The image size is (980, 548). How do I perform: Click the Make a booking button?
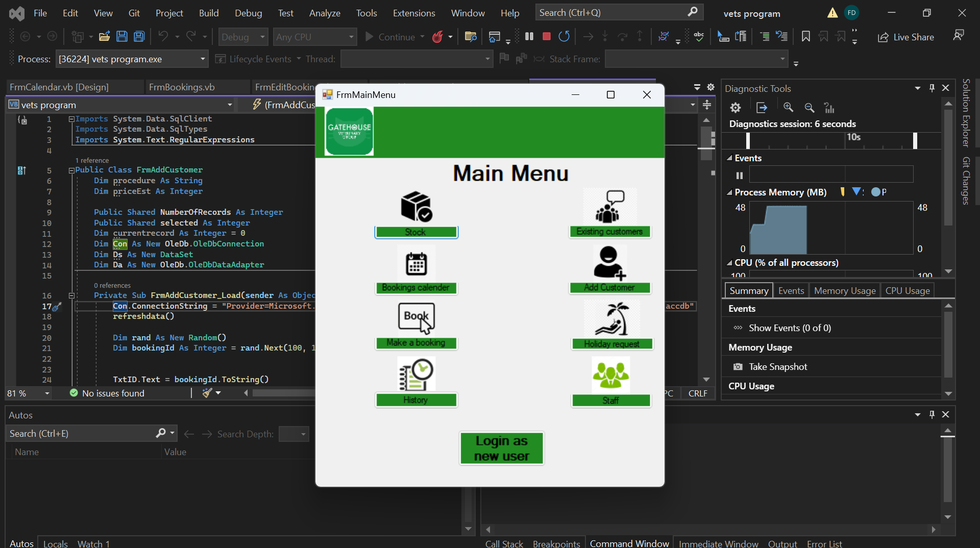(416, 343)
